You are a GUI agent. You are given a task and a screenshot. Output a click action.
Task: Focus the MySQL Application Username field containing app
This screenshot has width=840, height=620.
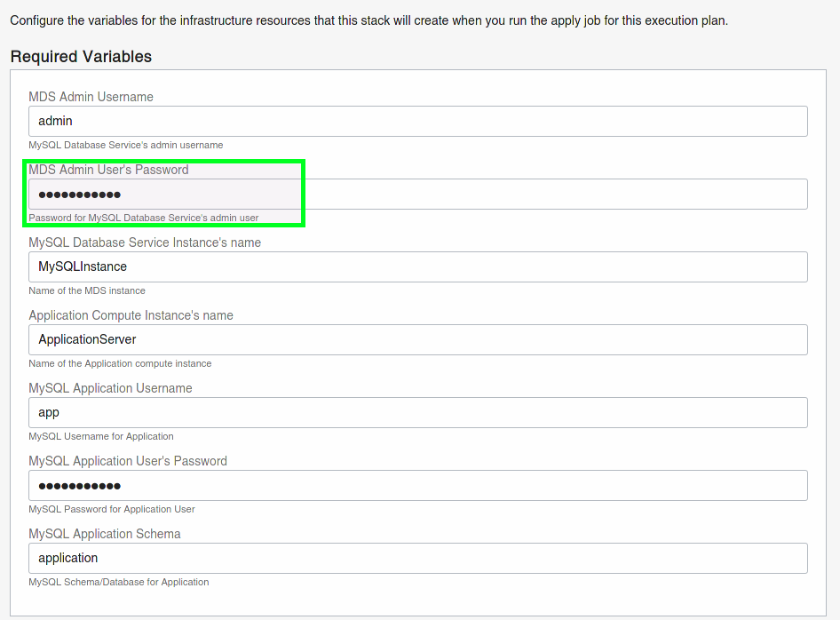[x=418, y=413]
